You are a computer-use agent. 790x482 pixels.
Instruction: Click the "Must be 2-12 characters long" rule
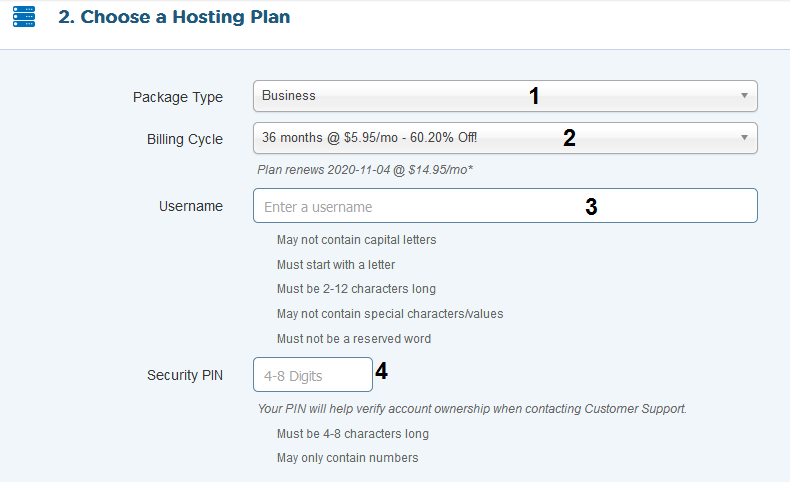[x=356, y=289]
